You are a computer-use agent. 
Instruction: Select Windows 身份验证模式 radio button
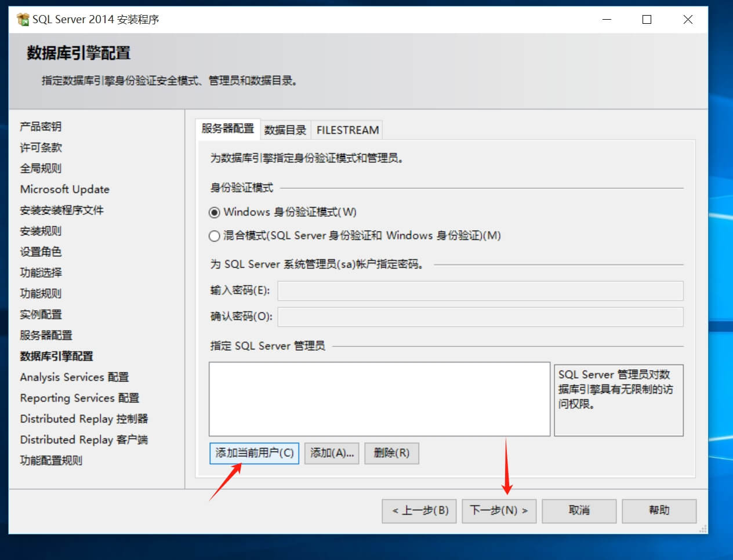(x=215, y=213)
